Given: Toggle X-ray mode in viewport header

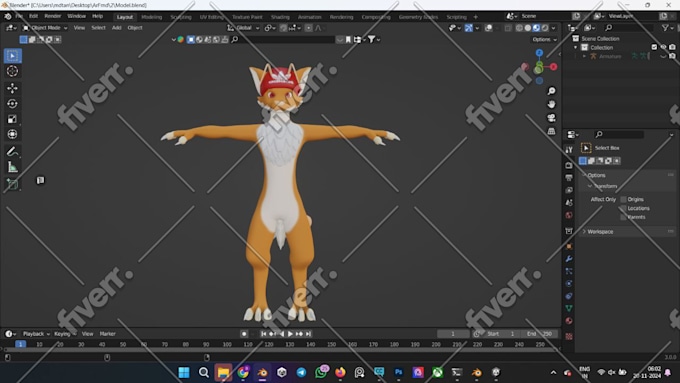Looking at the screenshot, I should tap(508, 28).
